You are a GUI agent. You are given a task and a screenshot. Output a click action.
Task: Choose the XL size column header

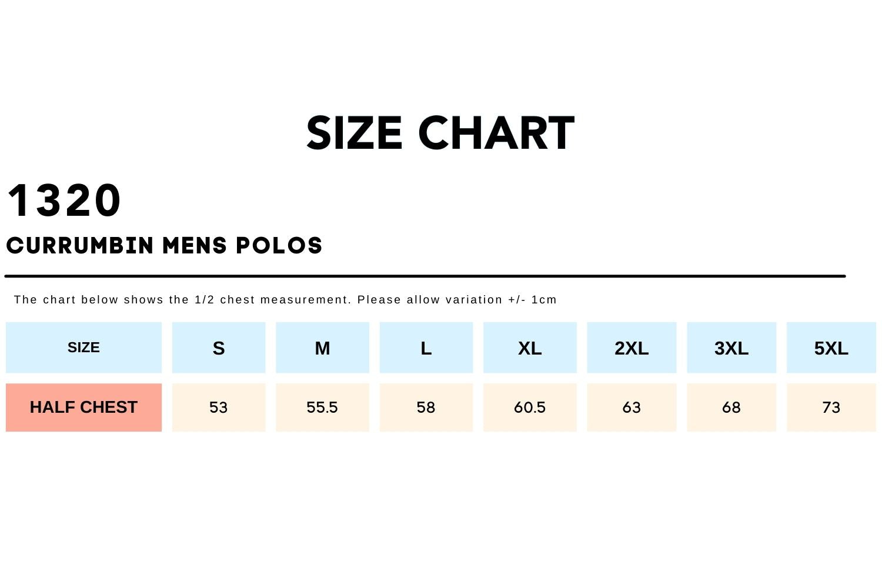pyautogui.click(x=530, y=348)
